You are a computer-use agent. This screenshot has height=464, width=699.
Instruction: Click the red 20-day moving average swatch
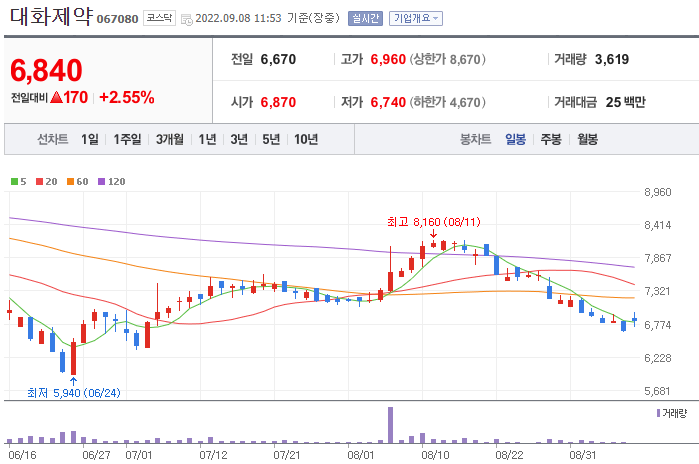(x=39, y=181)
